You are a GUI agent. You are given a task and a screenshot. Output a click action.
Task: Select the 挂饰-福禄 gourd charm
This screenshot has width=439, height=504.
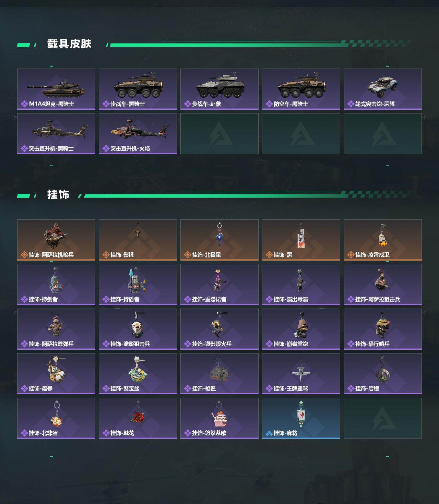[x=56, y=374]
